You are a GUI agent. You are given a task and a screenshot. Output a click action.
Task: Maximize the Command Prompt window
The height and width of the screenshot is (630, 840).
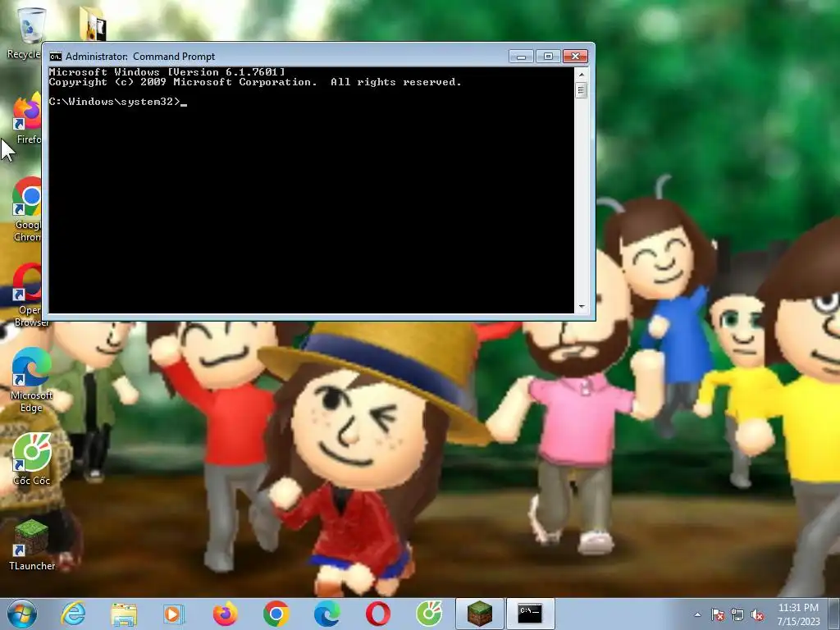(548, 57)
